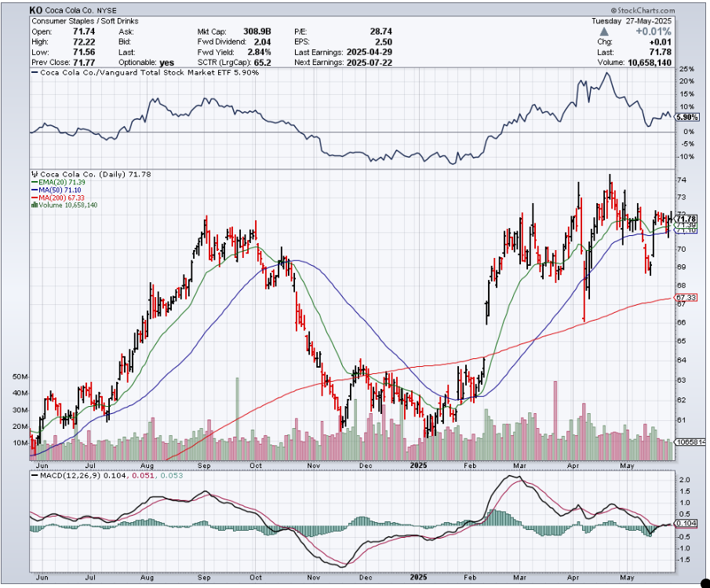This screenshot has width=710, height=588.
Task: Select the Low value 71.56
Action: (x=84, y=52)
